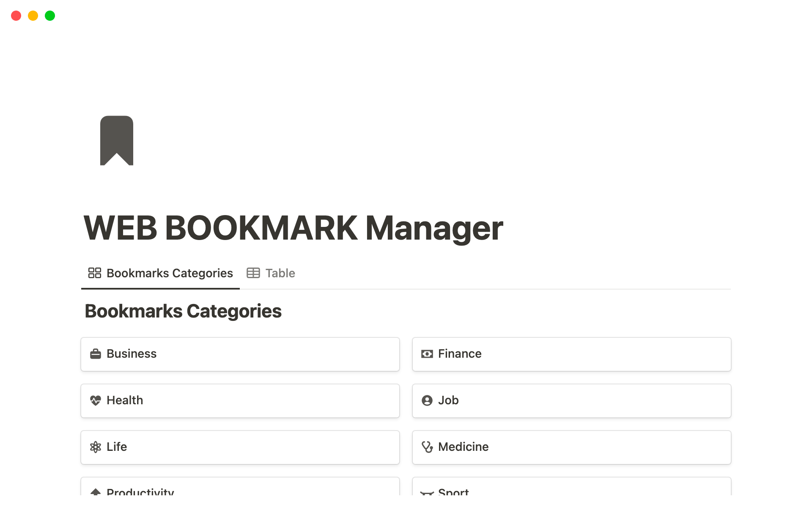The image size is (812, 508).
Task: Click the Medicine icon
Action: (x=427, y=447)
